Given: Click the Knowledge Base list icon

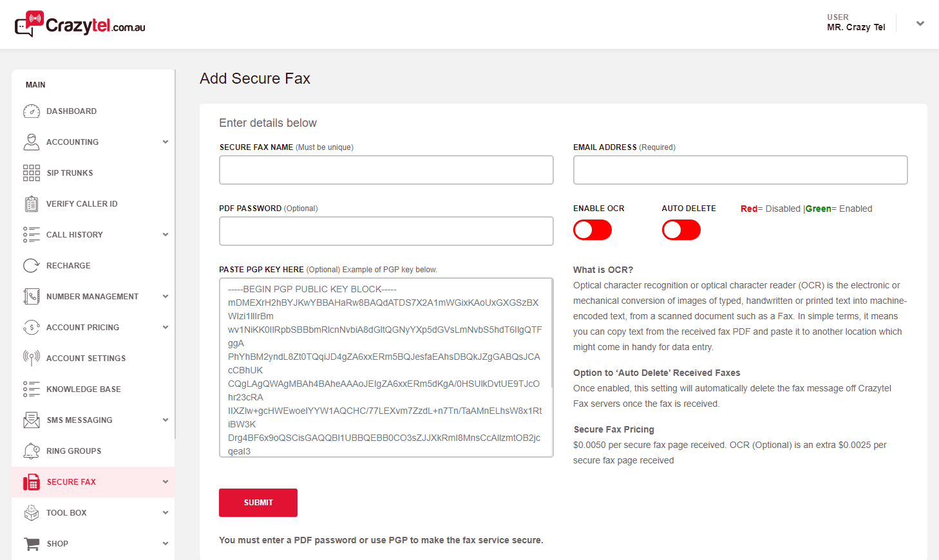Looking at the screenshot, I should 32,389.
